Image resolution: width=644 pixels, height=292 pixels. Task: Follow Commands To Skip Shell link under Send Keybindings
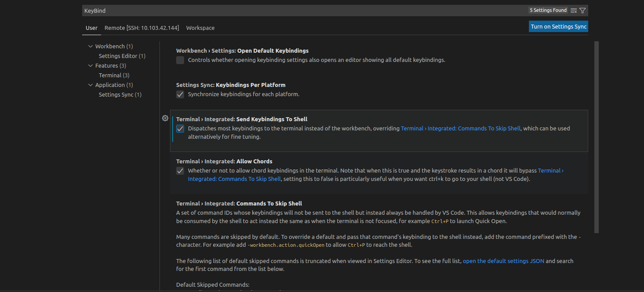click(x=460, y=129)
